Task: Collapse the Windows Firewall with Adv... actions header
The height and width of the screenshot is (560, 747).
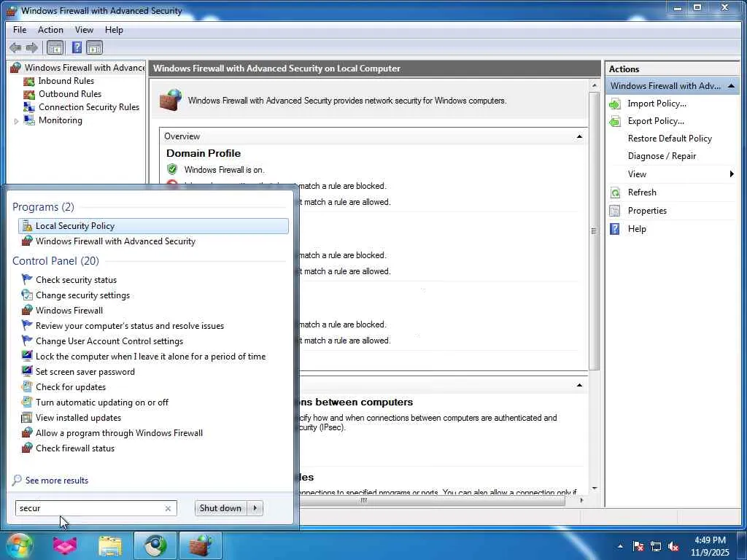Action: 731,86
